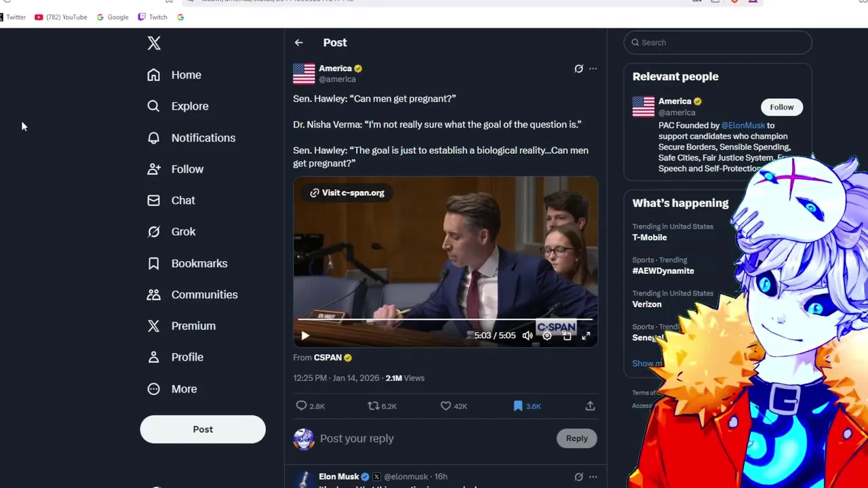Image resolution: width=868 pixels, height=488 pixels.
Task: Open @ElonMusk mention in America bio
Action: tap(743, 125)
